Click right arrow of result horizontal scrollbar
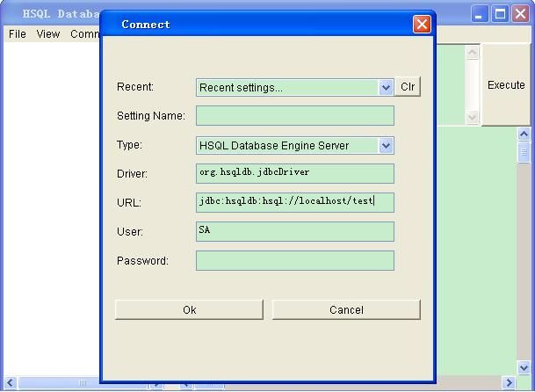The image size is (535, 392). point(510,382)
